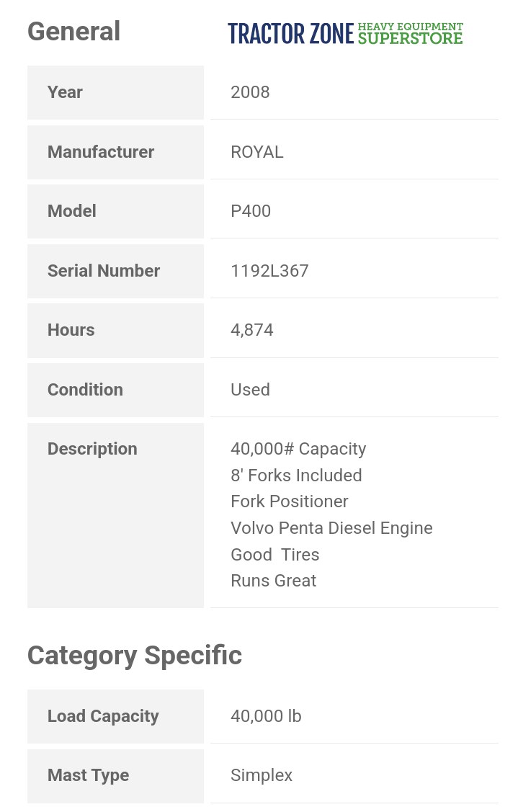Click the Tractor Zone Superstore logo
This screenshot has width=518, height=812.
tap(345, 33)
